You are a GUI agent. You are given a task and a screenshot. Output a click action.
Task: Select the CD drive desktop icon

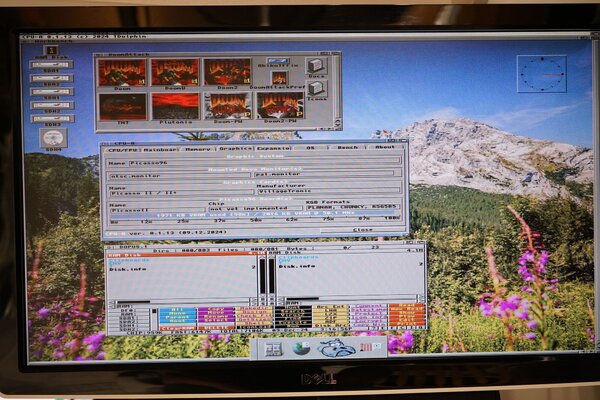click(53, 137)
